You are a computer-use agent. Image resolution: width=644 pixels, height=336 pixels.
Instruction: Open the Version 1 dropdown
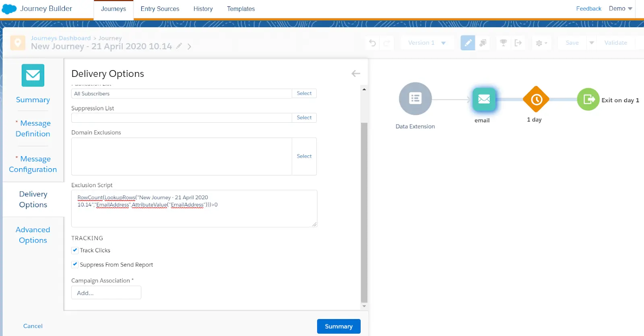(427, 43)
